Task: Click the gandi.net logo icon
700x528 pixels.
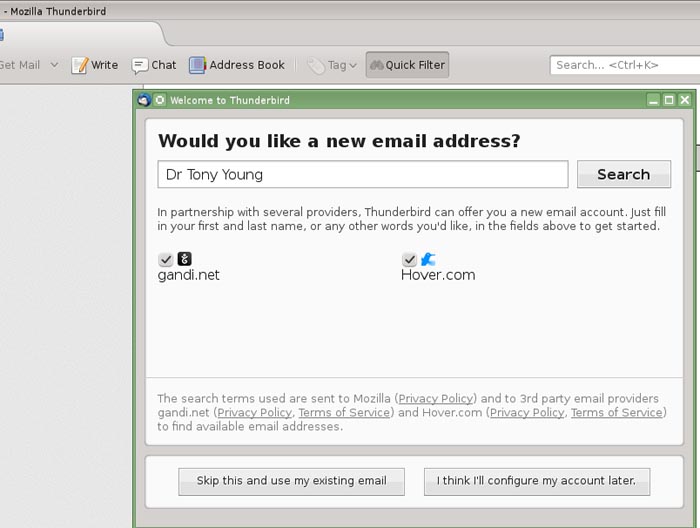Action: 184,259
